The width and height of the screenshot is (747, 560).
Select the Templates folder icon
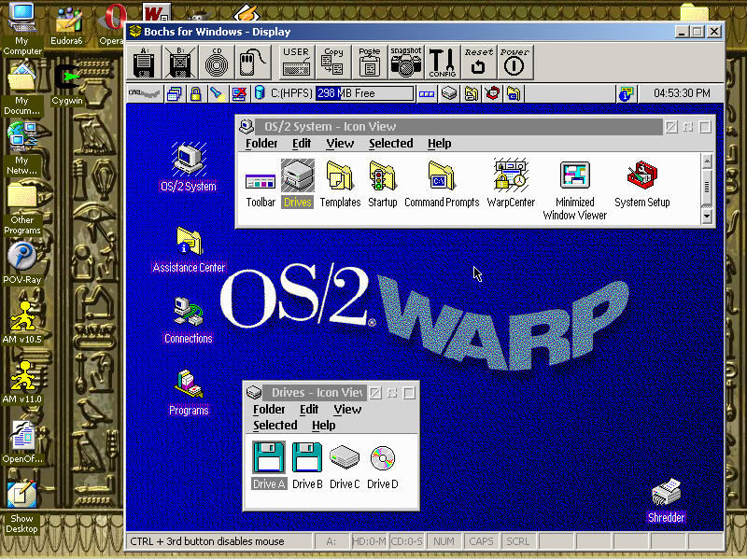[340, 184]
